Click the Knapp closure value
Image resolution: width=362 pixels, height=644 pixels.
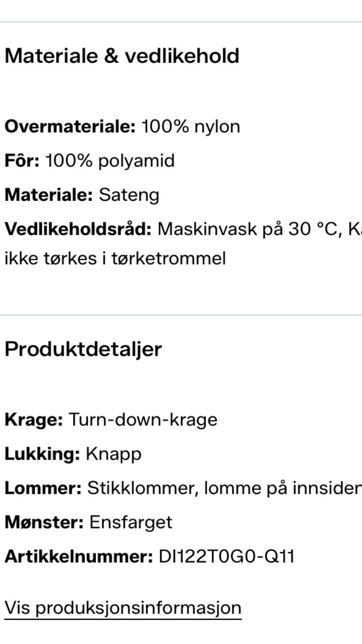(113, 454)
